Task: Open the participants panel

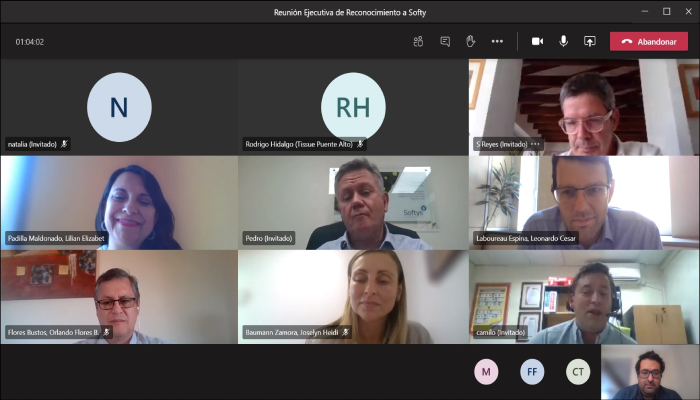Action: pos(418,41)
